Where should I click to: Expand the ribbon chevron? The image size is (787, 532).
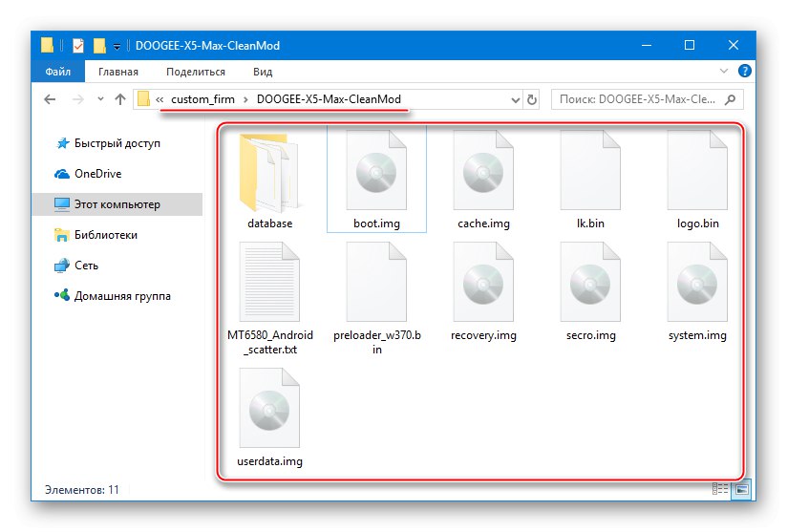pyautogui.click(x=724, y=72)
